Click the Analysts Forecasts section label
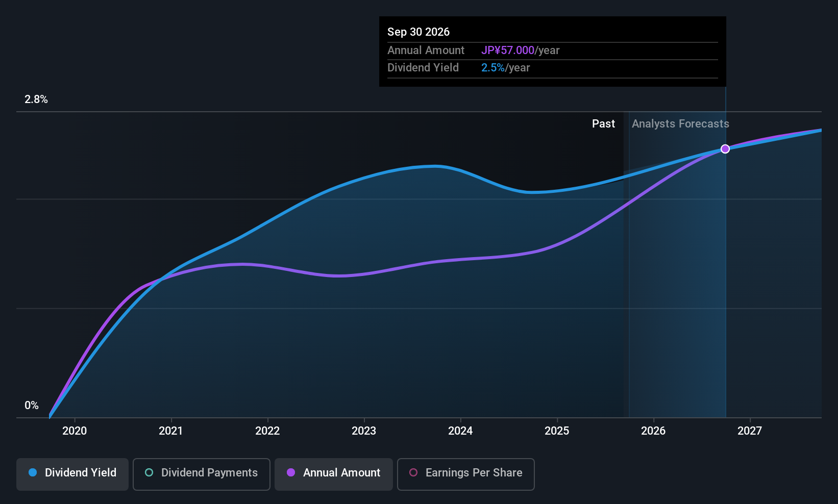This screenshot has width=838, height=504. coord(680,124)
